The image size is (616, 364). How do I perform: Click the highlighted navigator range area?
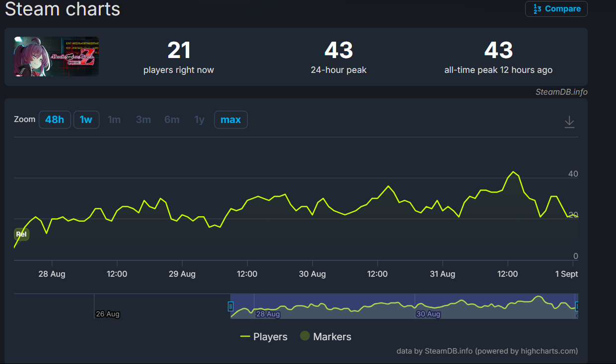[x=404, y=306]
